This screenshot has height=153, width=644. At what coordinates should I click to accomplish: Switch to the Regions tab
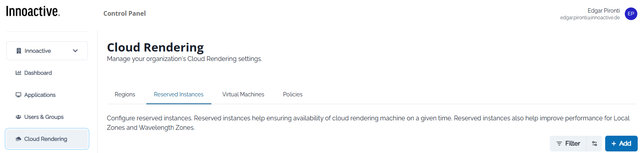pyautogui.click(x=125, y=94)
